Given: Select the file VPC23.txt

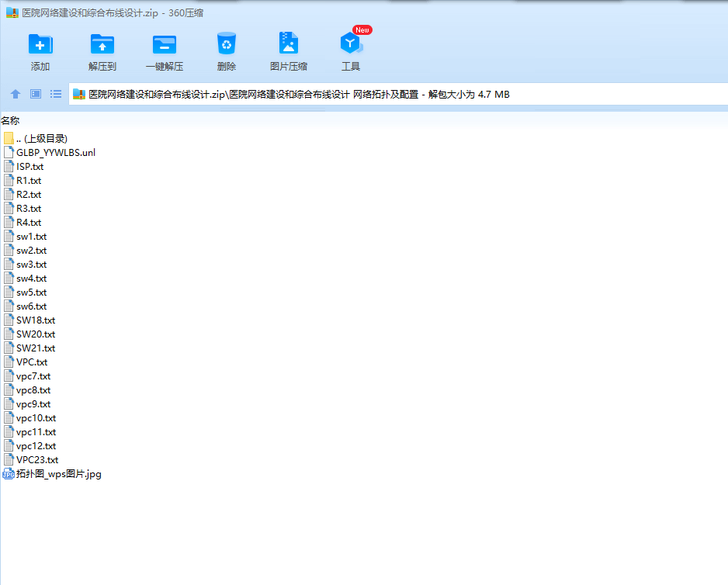Looking at the screenshot, I should tap(31, 459).
